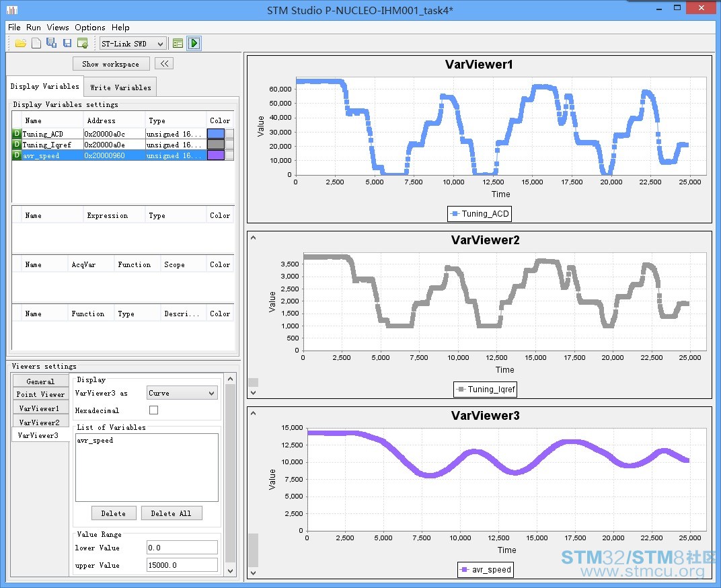Select the Tuning_Iqref variable name cell
Screen dimensions: 721x588
52,145
